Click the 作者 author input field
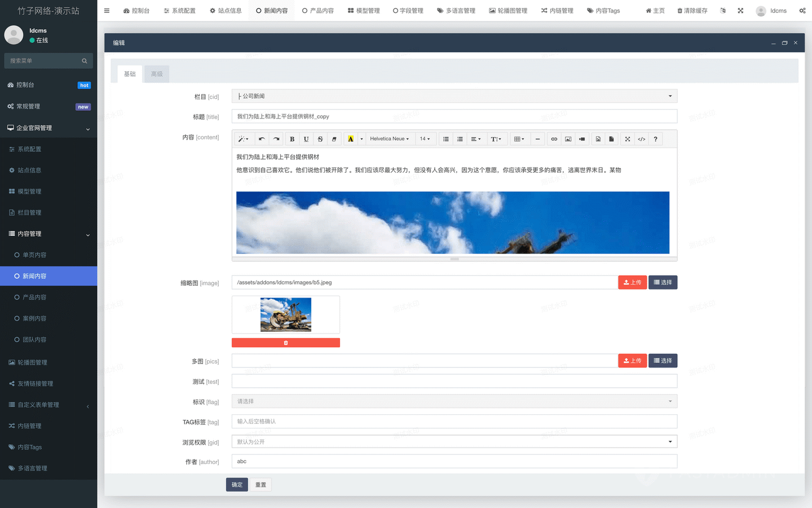 click(x=454, y=462)
